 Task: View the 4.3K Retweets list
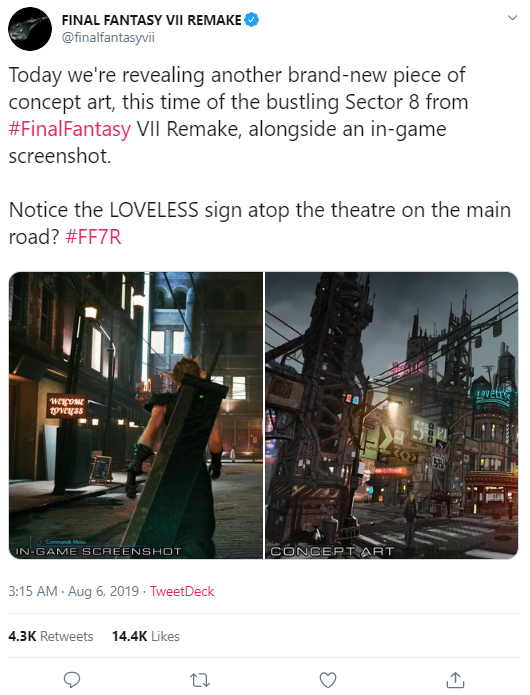click(51, 636)
